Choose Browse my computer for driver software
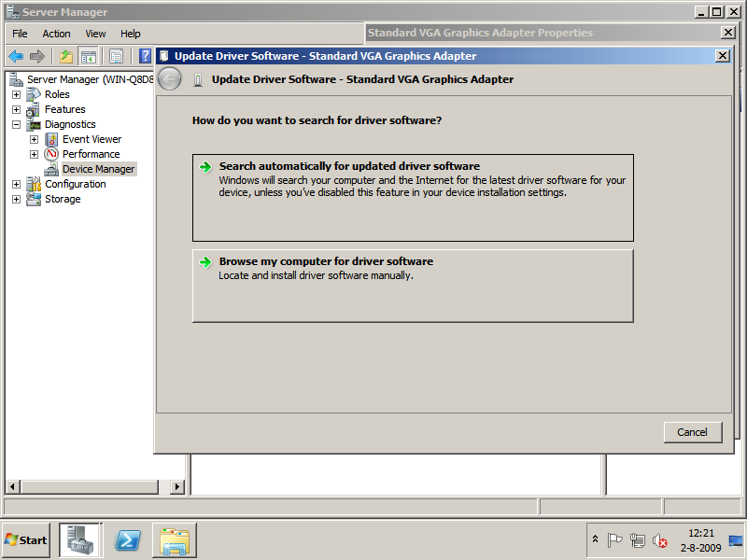Image resolution: width=747 pixels, height=560 pixels. pos(413,286)
